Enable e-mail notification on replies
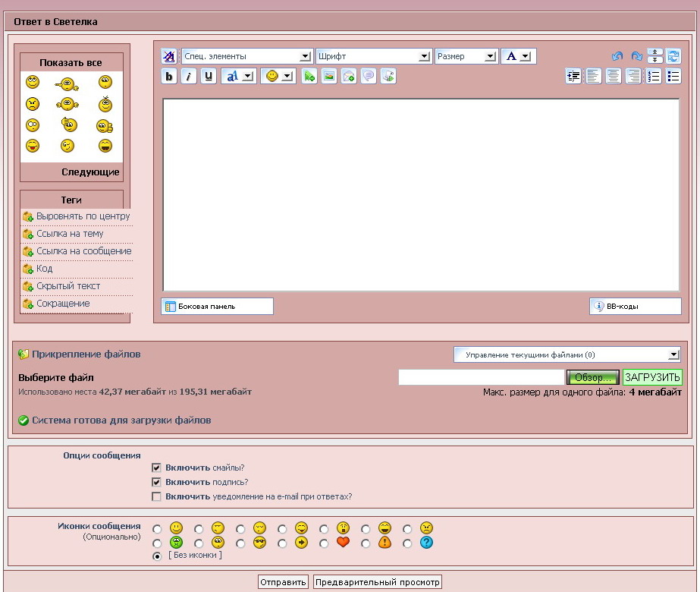 tap(157, 496)
